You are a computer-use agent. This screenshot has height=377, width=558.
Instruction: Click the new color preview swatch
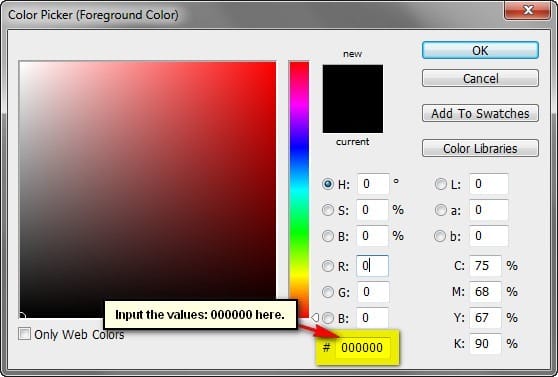coord(353,82)
